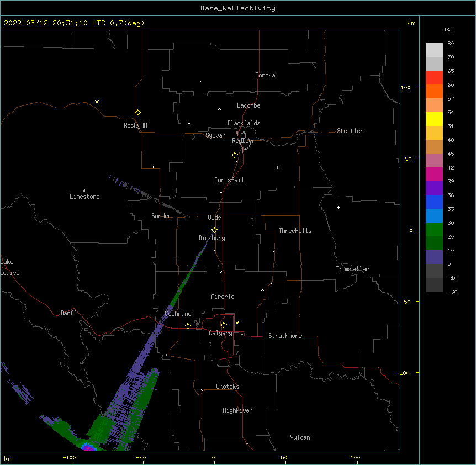Click the yellow diamond marker above Calgary label
The width and height of the screenshot is (476, 465).
(224, 325)
